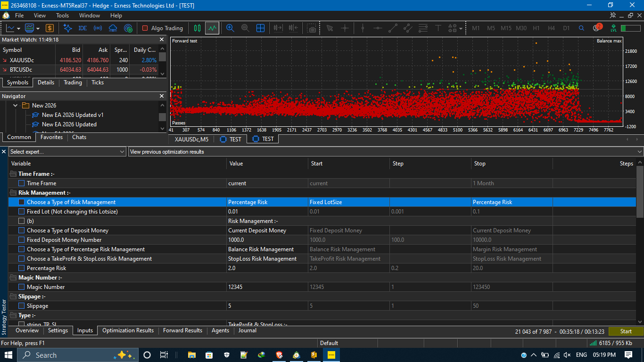The image size is (644, 362).
Task: Tile chart windows with the grid icon
Action: pos(260,28)
